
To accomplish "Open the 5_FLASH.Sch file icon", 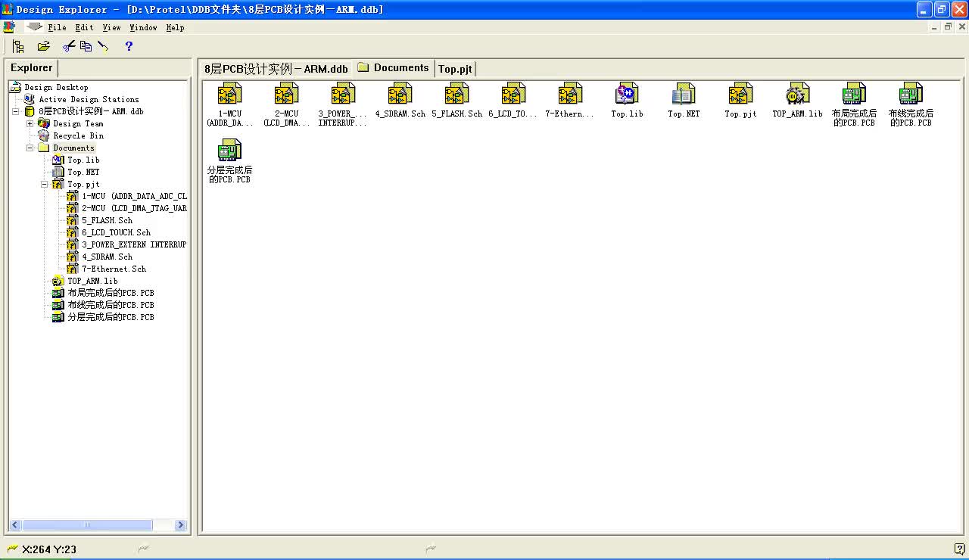I will click(456, 95).
